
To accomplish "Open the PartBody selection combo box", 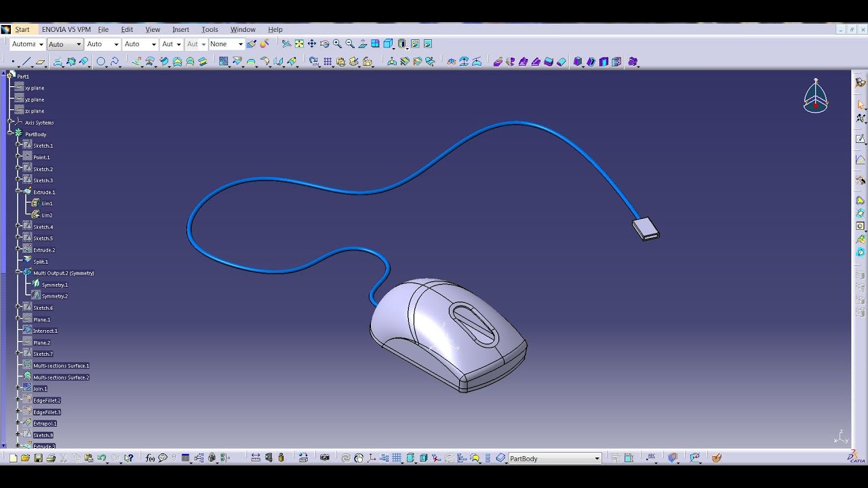I will click(555, 458).
